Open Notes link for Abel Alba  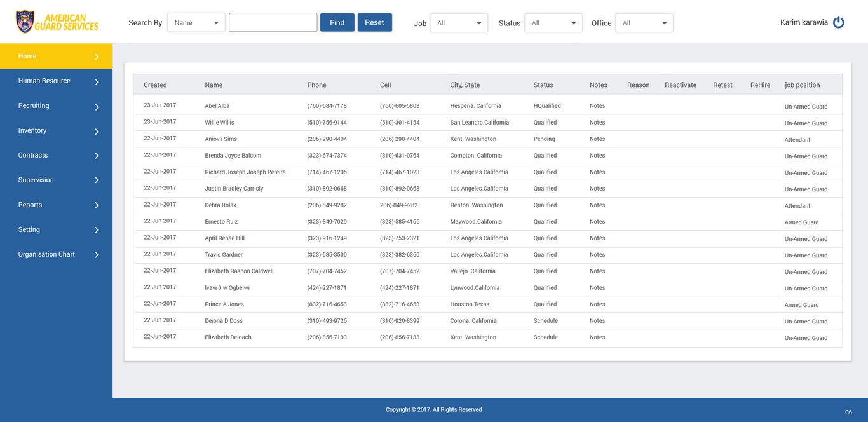coord(597,106)
